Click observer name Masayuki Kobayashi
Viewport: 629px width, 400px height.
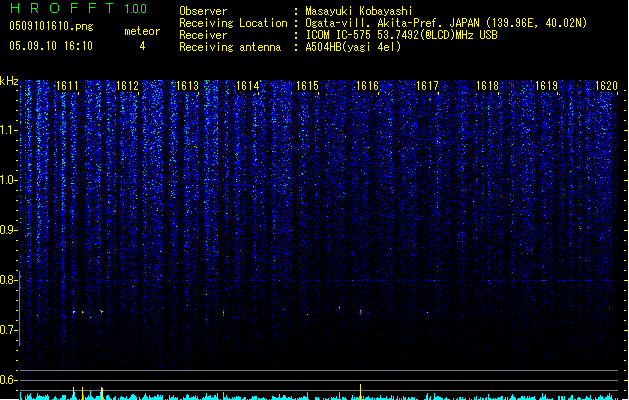(x=359, y=11)
